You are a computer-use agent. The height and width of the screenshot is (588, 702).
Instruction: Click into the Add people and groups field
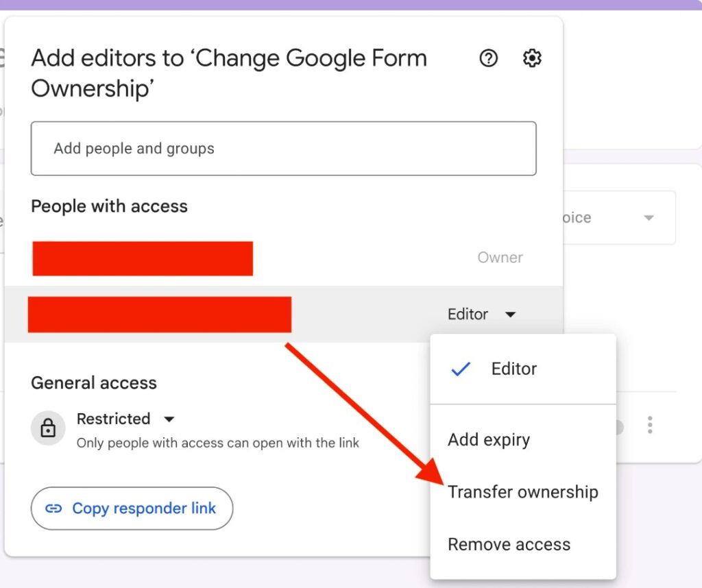[x=283, y=148]
